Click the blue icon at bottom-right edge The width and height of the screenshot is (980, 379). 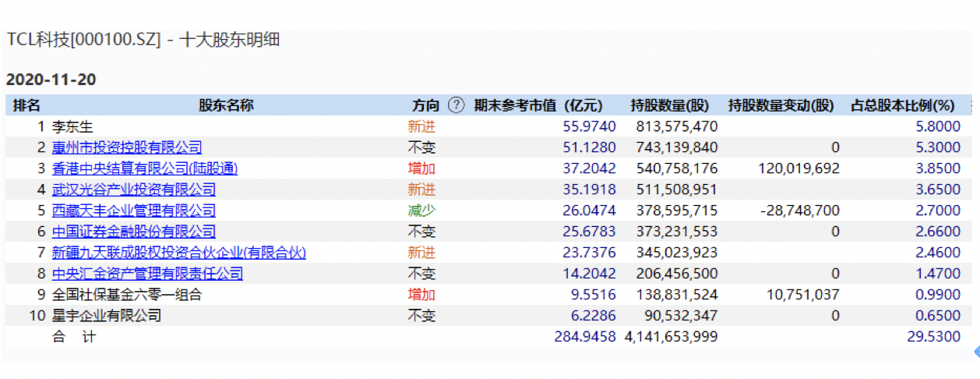(x=975, y=353)
